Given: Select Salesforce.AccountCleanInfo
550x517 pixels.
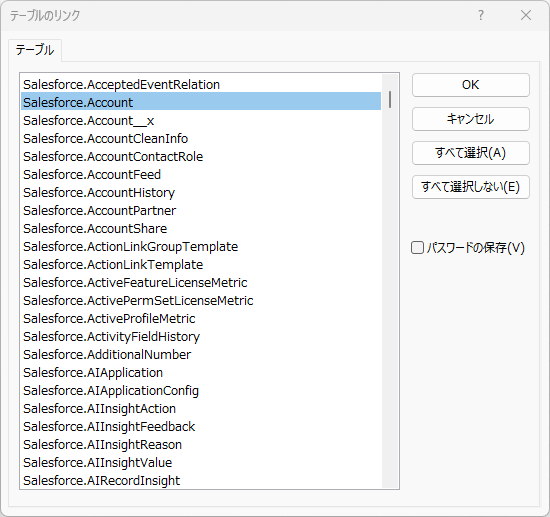Looking at the screenshot, I should (x=201, y=139).
